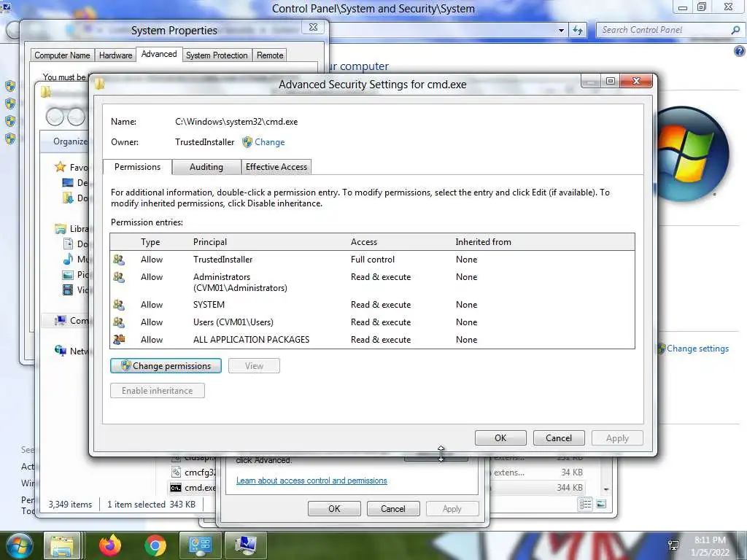Open the Control Panel address bar dropdown
The image size is (747, 560).
[x=561, y=31]
